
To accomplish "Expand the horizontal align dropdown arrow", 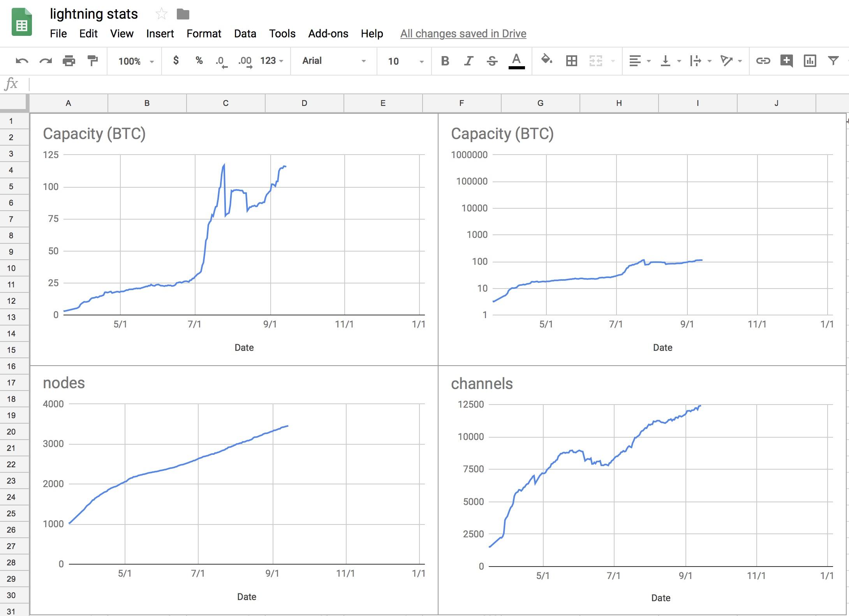I will pos(648,61).
